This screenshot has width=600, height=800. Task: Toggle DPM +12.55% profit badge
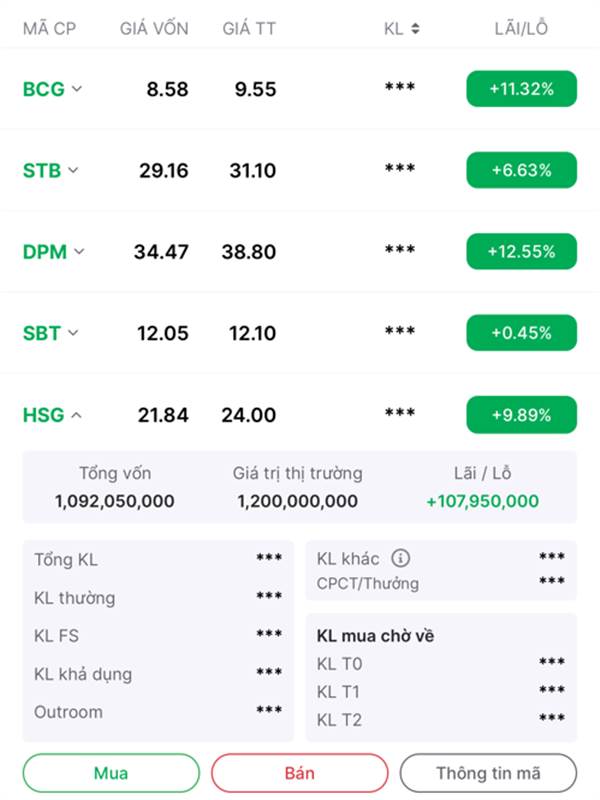[x=521, y=251]
